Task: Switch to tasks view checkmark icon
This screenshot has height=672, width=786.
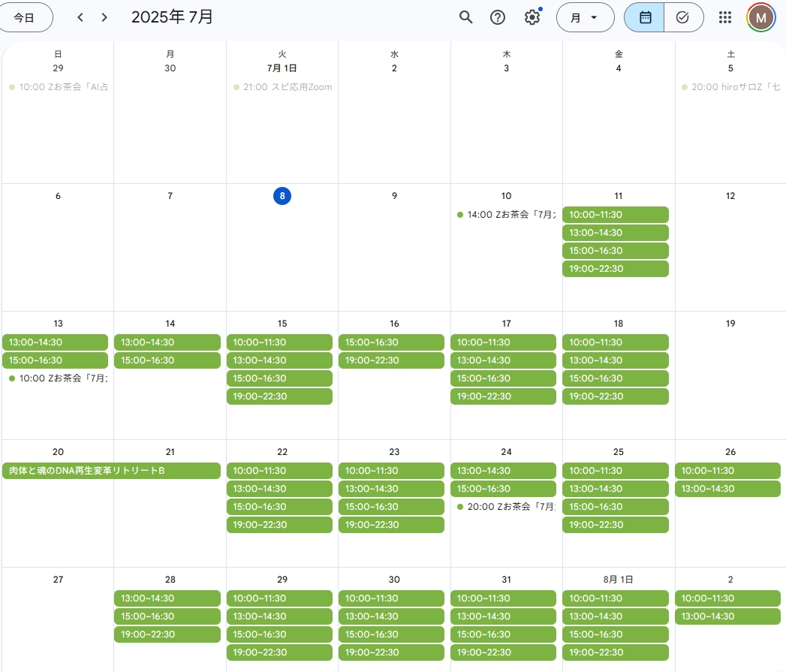Action: click(682, 17)
